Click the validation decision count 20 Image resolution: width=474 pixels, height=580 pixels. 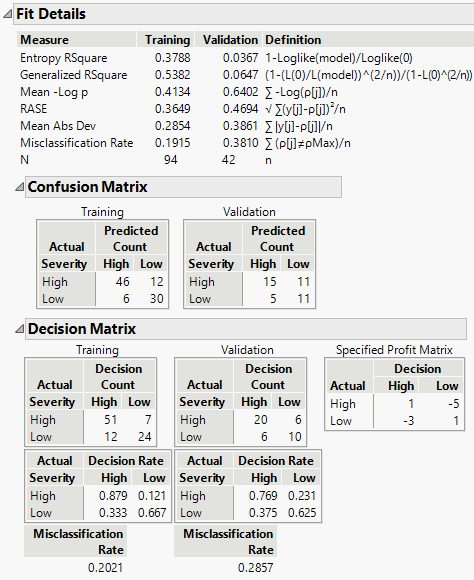tap(260, 420)
